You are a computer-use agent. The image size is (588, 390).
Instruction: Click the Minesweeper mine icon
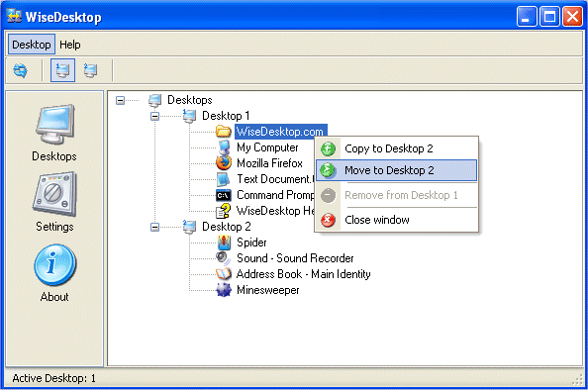pyautogui.click(x=224, y=290)
